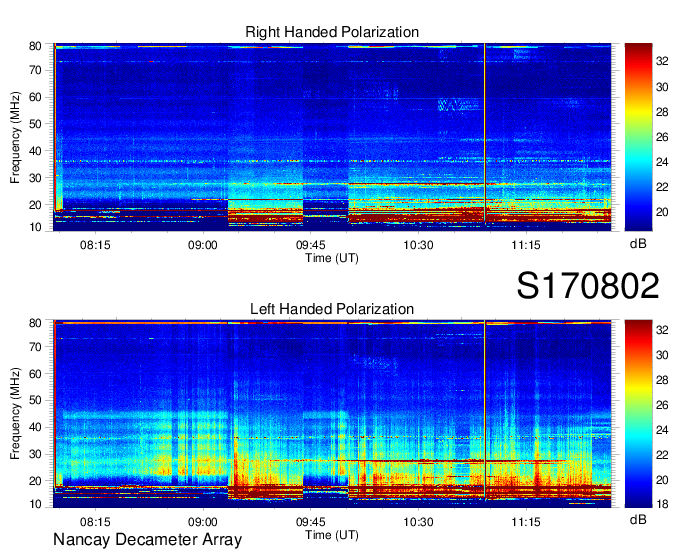Click the dB unit under Right Handed color bar

click(638, 244)
